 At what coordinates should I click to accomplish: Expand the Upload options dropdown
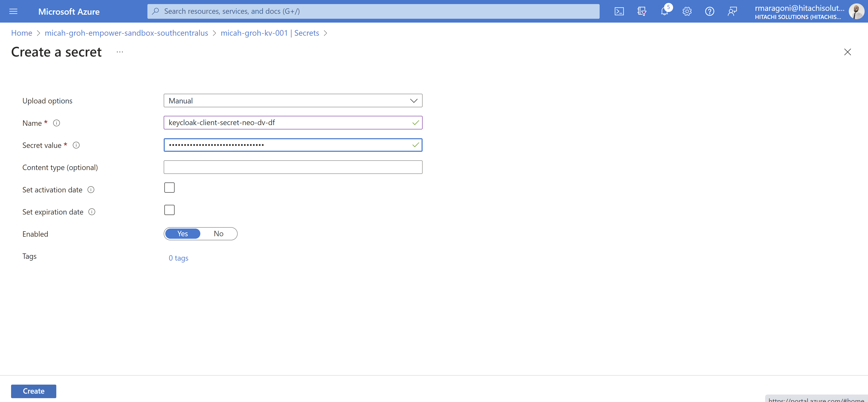[x=293, y=101]
